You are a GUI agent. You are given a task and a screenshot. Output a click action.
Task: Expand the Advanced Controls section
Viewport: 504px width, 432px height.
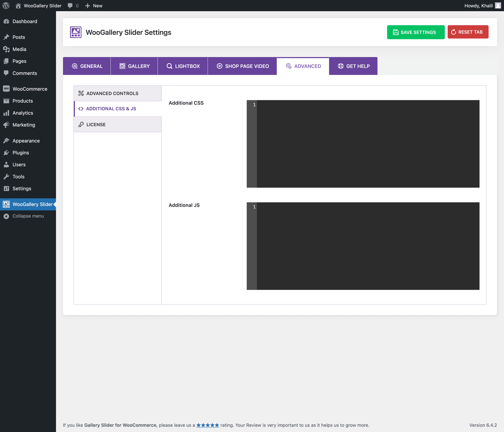(x=117, y=93)
